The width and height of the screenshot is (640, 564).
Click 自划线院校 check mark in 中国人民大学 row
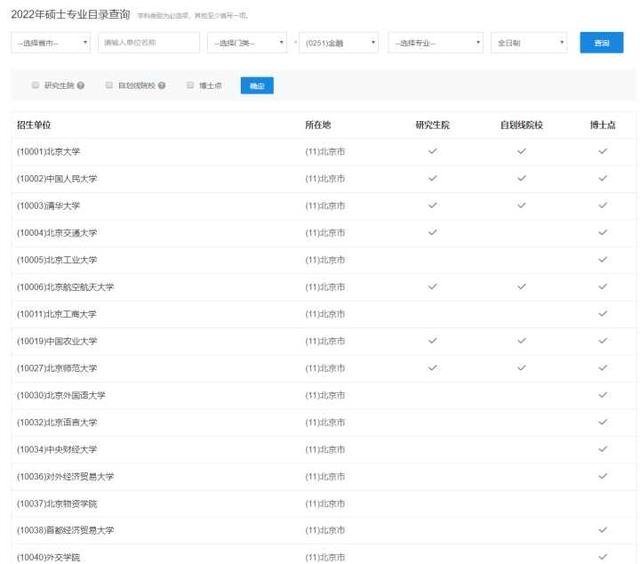point(521,178)
